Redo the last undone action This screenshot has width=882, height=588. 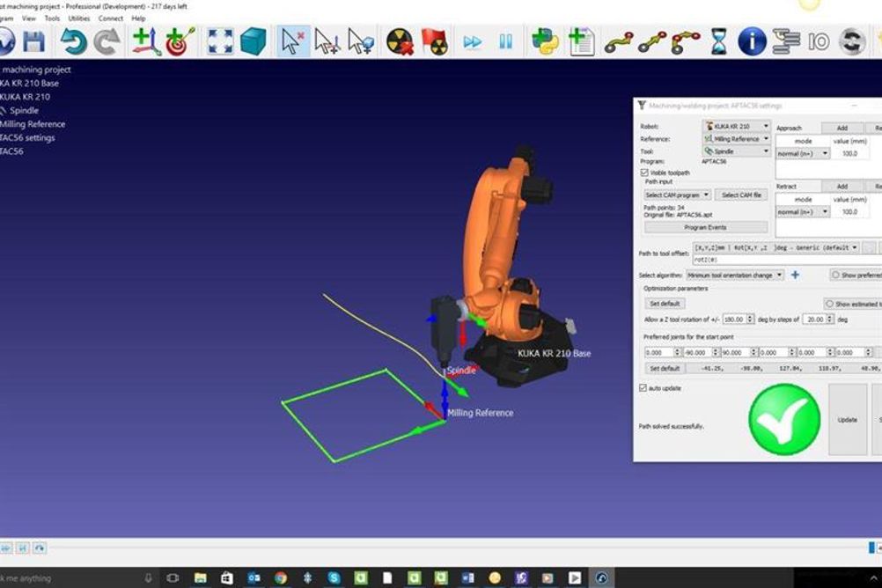click(107, 41)
